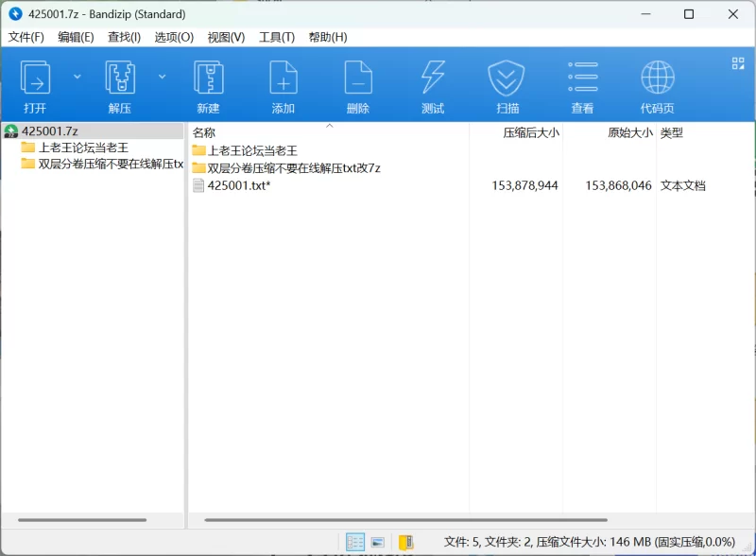Screen dimensions: 756x556
Task: Minimize the Bandizip window
Action: (x=645, y=14)
